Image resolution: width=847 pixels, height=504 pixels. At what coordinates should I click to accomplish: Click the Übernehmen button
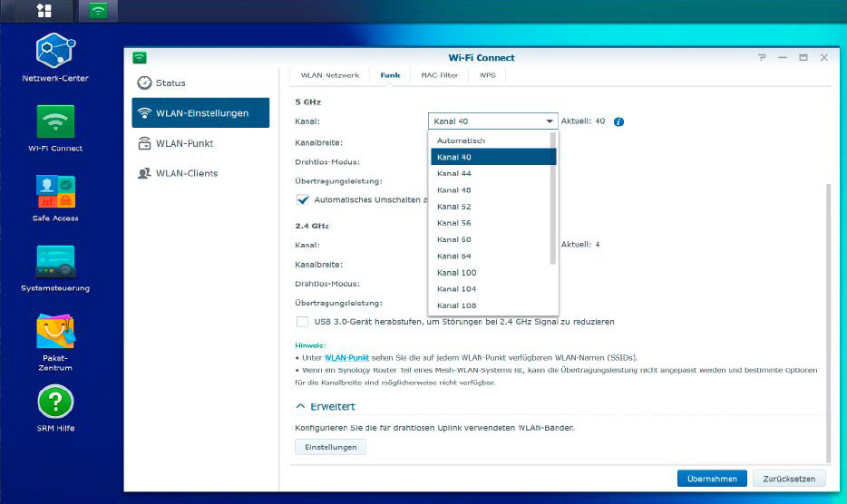712,479
